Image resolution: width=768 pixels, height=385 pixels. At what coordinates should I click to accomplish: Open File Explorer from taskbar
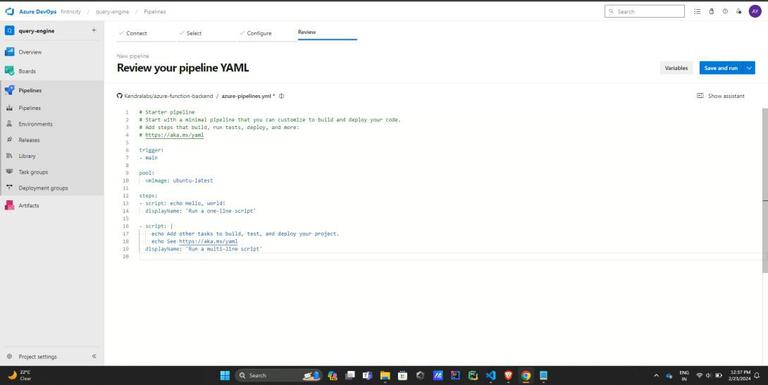(x=385, y=375)
